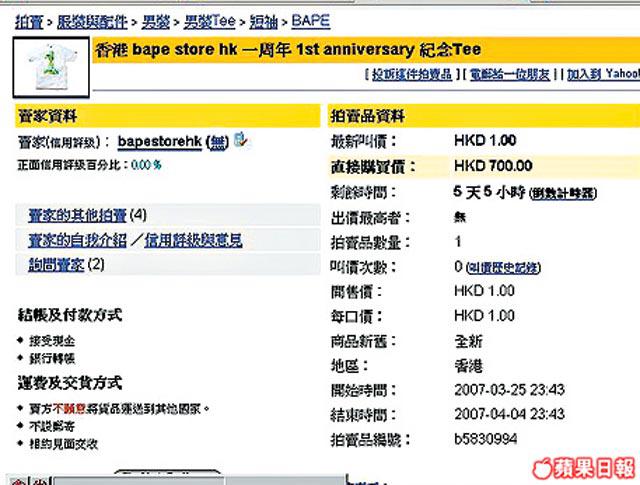Image resolution: width=640 pixels, height=485 pixels.
Task: Open the BAPE breadcrumb category
Action: point(311,21)
